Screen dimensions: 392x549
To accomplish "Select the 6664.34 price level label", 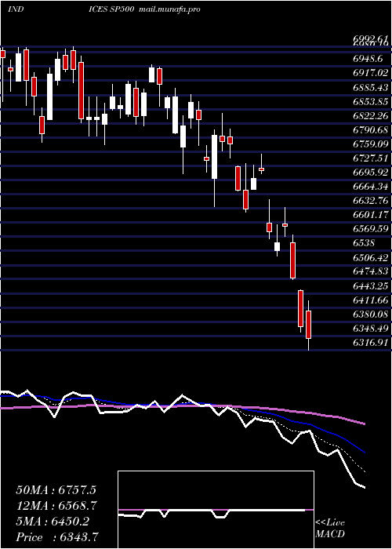I will point(370,187).
